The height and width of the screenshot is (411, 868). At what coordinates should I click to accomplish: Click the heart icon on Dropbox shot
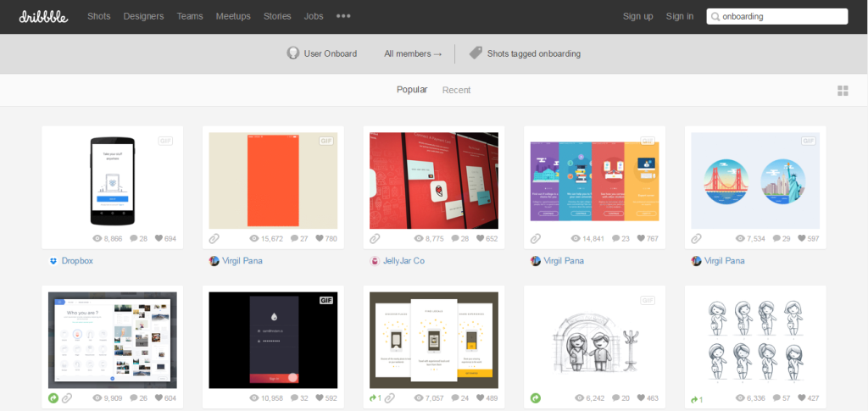[158, 239]
